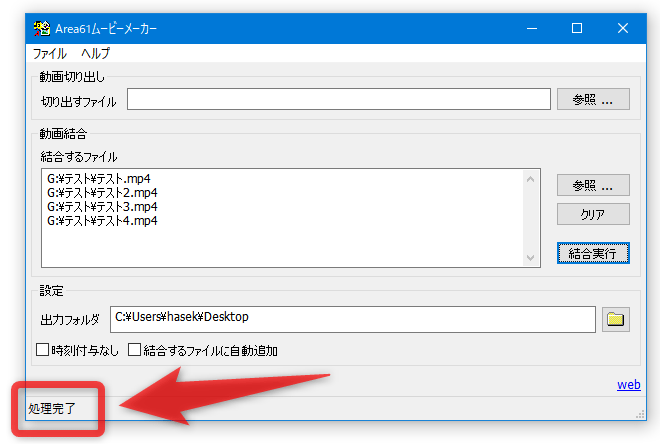Image resolution: width=660 pixels, height=444 pixels.
Task: Click the file list scroll down arrow
Action: [x=530, y=258]
